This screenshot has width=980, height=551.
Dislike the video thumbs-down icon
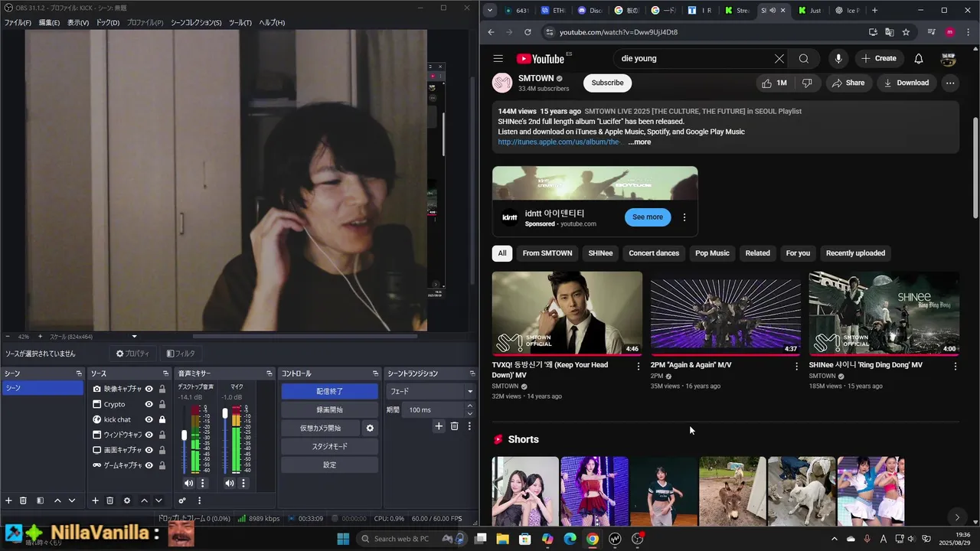point(807,83)
